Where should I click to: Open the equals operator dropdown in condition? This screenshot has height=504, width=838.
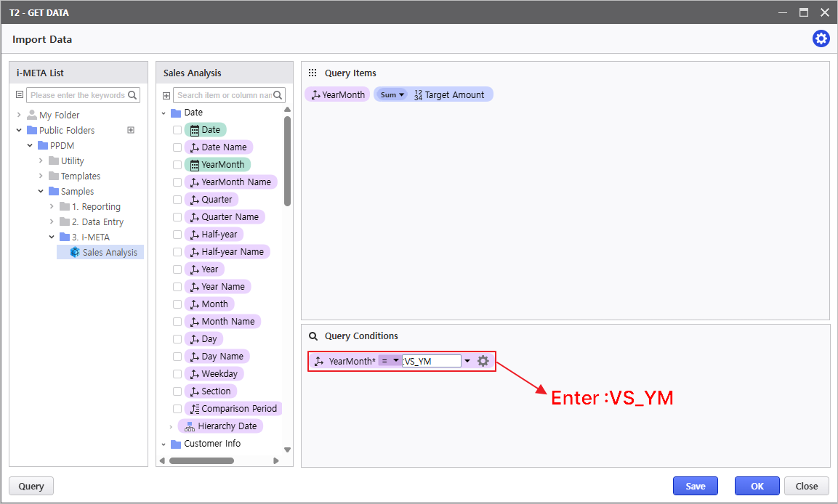(x=391, y=361)
